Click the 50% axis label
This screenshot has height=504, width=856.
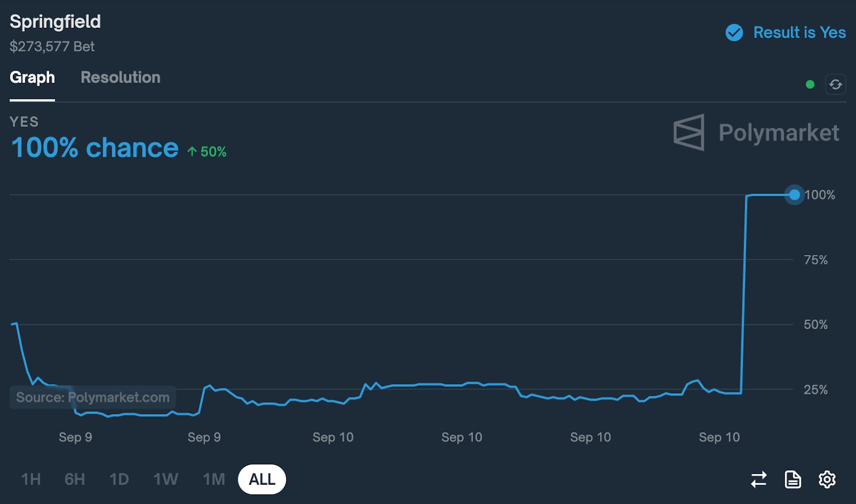(x=815, y=325)
